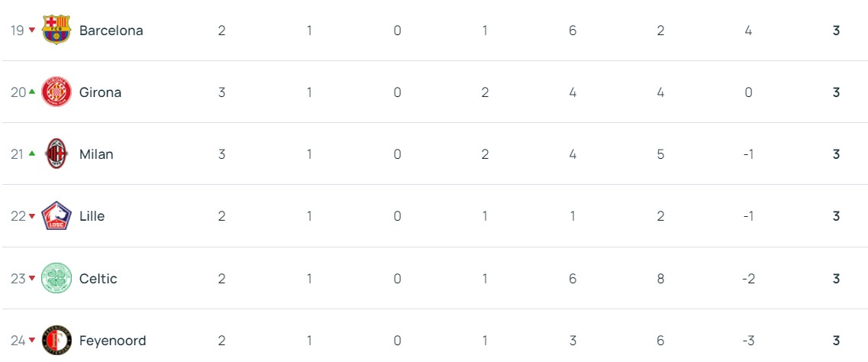Click the Feyenoord club crest
This screenshot has width=868, height=362.
tap(56, 340)
